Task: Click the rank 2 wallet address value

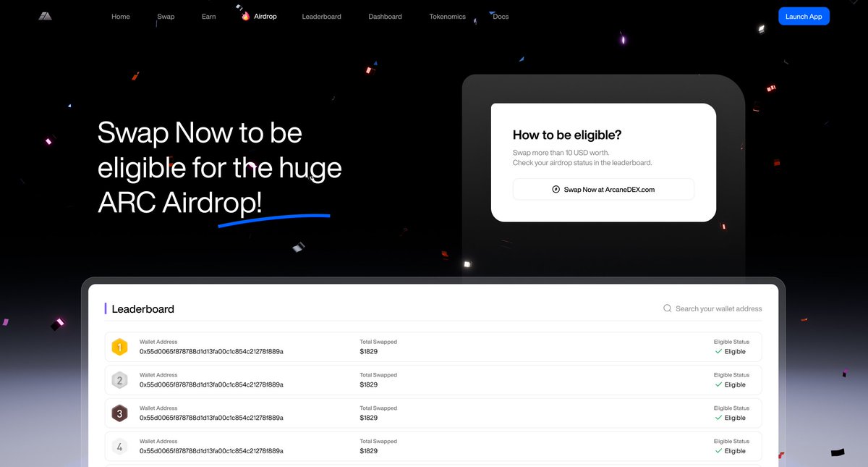Action: [211, 384]
